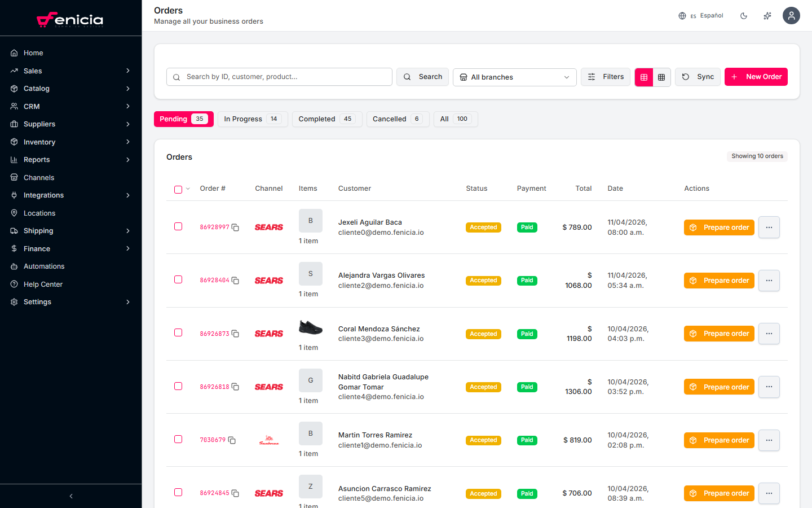Click the user profile avatar icon
Viewport: 812px width, 508px height.
(x=791, y=15)
